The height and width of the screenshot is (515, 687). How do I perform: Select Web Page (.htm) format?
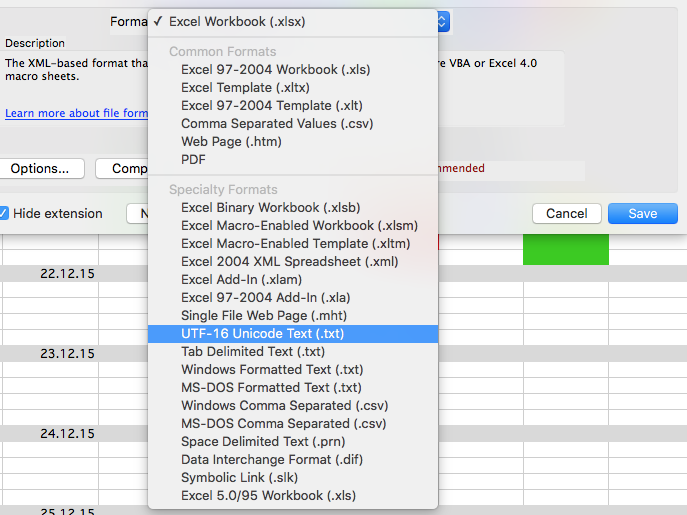293,142
